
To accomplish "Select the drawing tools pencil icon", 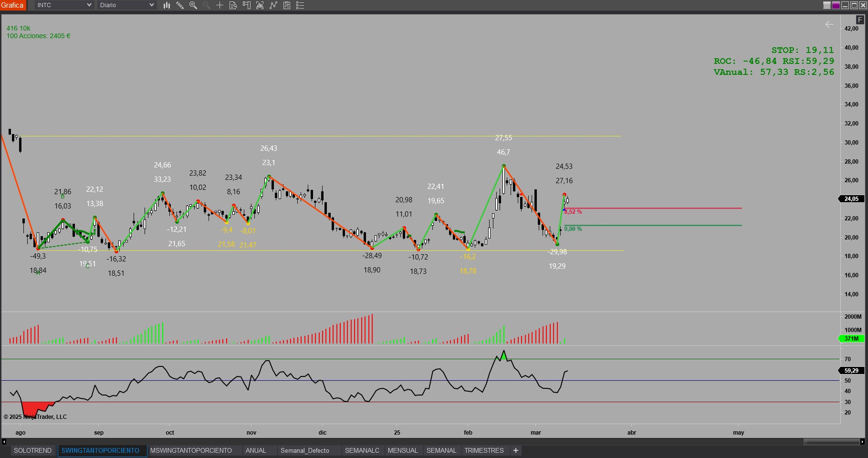I will [180, 5].
